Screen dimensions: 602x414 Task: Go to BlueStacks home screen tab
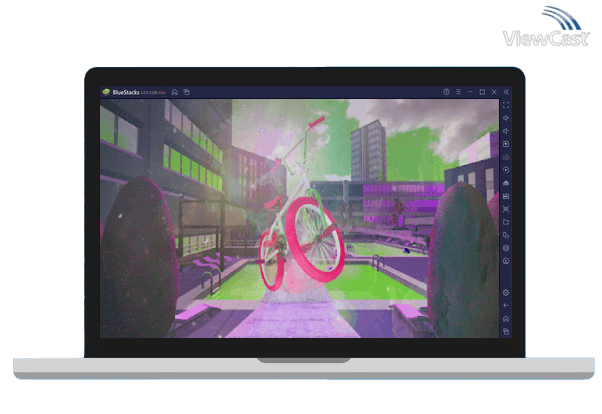(x=175, y=92)
